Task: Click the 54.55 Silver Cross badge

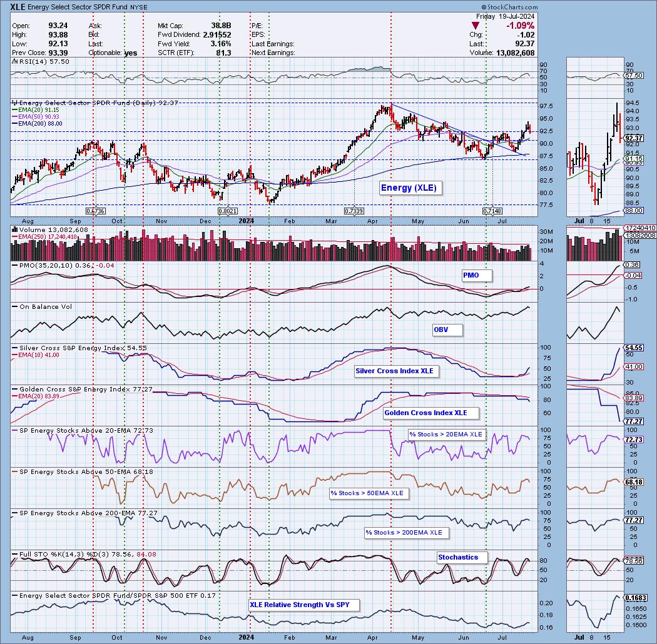Action: pyautogui.click(x=634, y=348)
